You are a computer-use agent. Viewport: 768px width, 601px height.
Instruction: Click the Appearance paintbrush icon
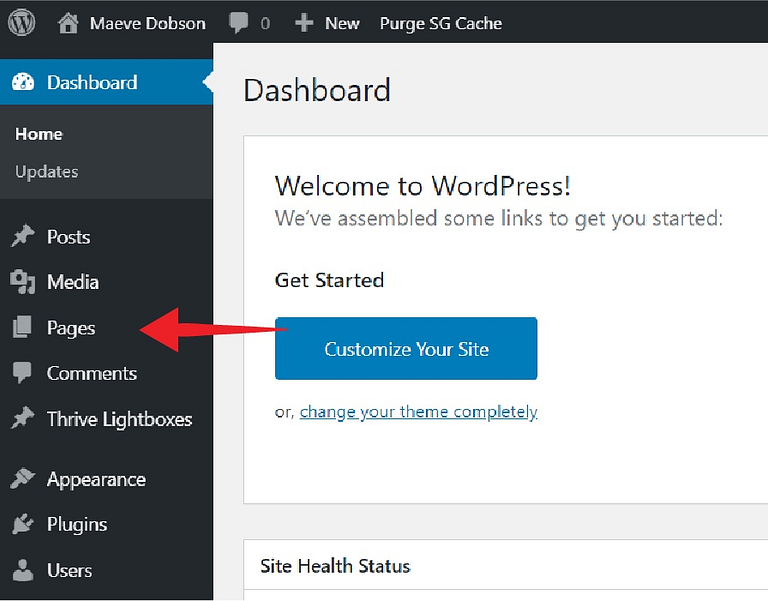[x=22, y=479]
